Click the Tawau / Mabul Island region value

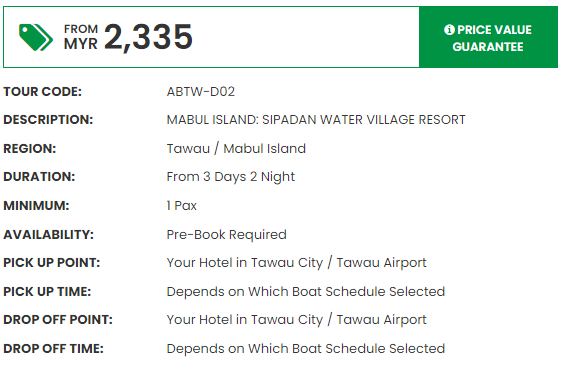tap(236, 148)
